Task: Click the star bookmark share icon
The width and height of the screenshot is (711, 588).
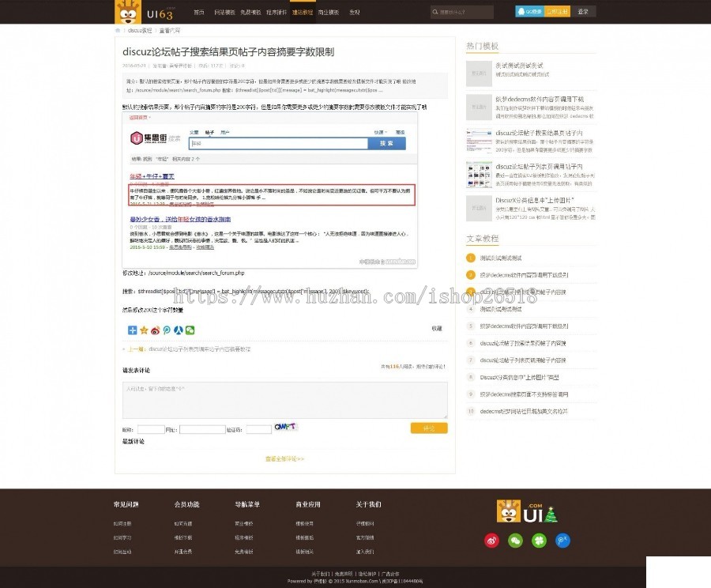Action: (x=142, y=330)
